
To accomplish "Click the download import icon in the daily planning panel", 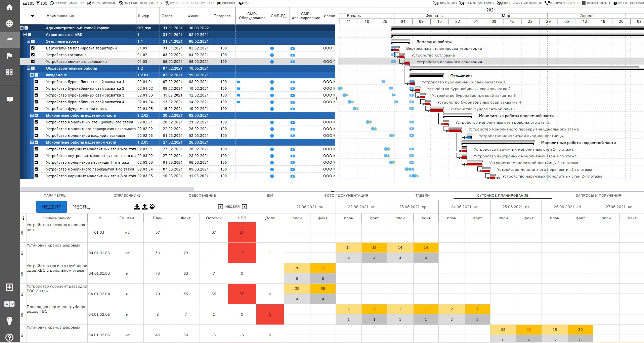I will pos(137,207).
